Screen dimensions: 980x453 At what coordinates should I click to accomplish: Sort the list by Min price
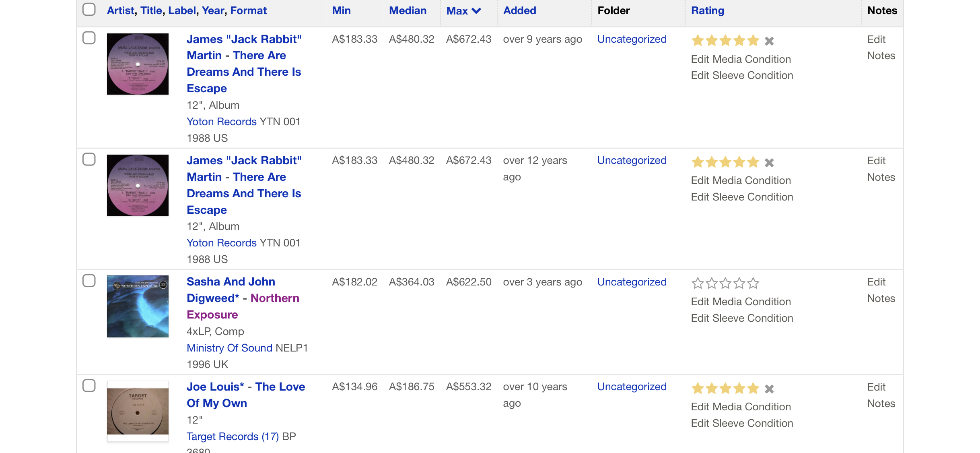pos(341,10)
